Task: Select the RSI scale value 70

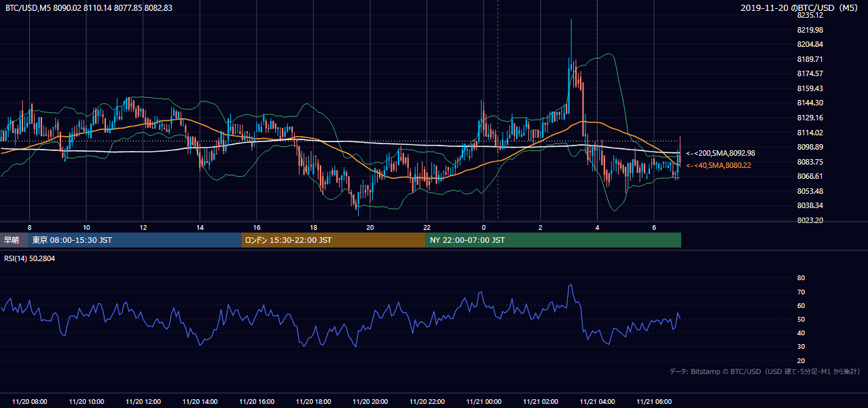Action: pyautogui.click(x=801, y=292)
